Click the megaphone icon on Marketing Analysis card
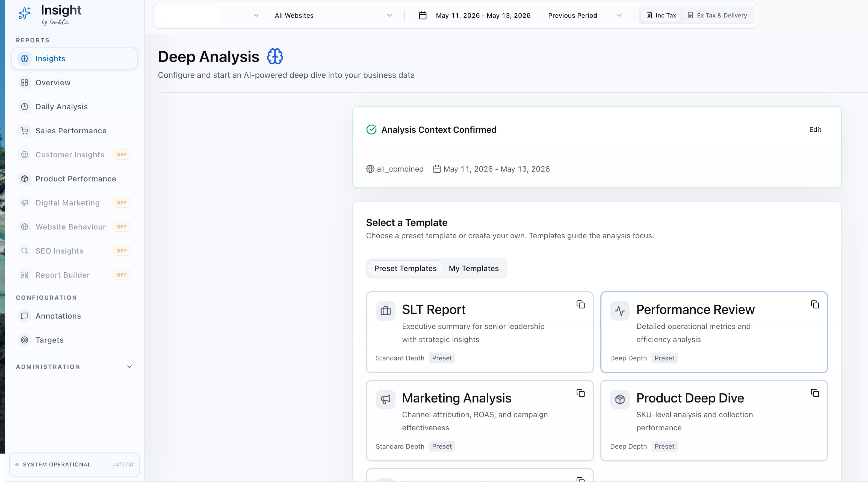 (385, 399)
